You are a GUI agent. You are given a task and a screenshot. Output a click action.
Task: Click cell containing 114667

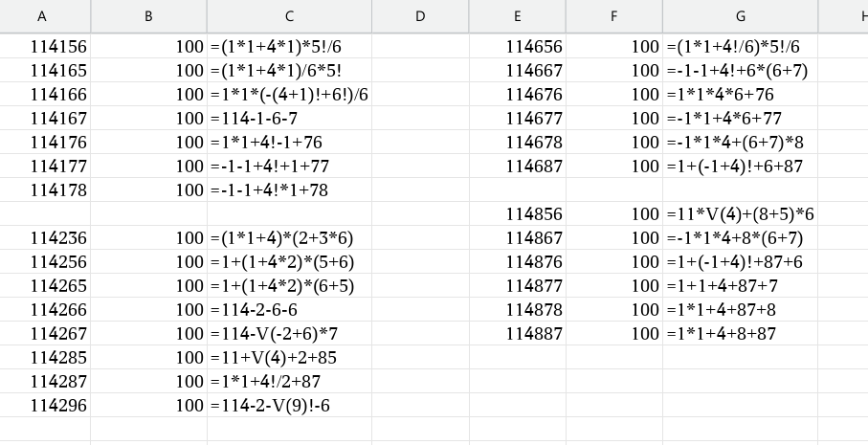click(518, 71)
